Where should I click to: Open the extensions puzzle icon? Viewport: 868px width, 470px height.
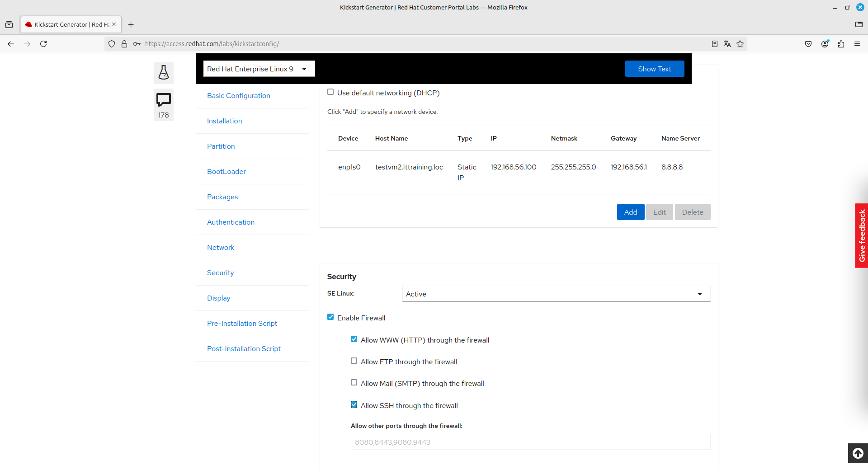click(x=841, y=44)
